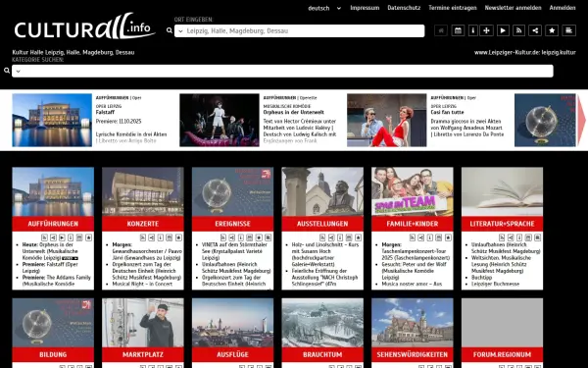
Task: Open the MARKTPLATZ category
Action: [143, 354]
